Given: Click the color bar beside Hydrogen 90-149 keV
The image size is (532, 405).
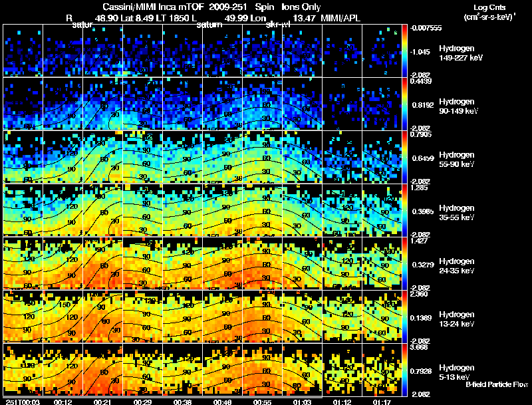Looking at the screenshot, I should [405, 104].
